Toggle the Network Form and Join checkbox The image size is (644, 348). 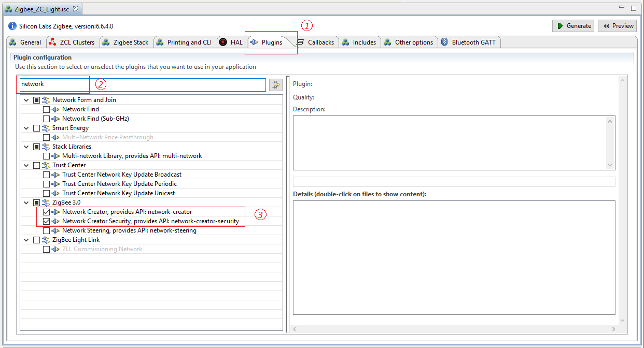(x=36, y=100)
